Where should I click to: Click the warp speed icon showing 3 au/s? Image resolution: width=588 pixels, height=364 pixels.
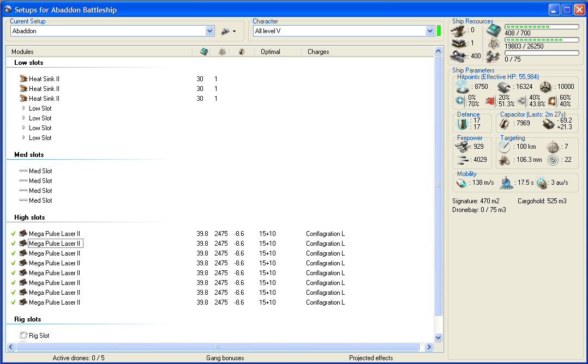(x=542, y=183)
